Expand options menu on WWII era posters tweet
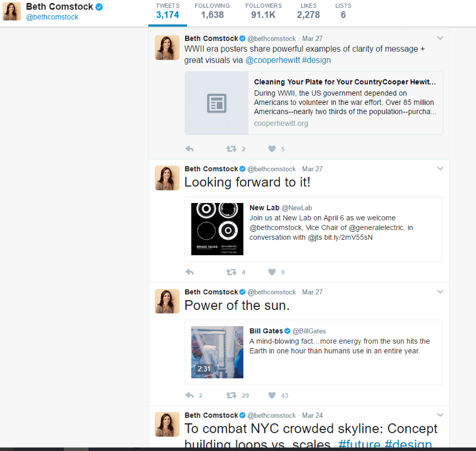 440,38
